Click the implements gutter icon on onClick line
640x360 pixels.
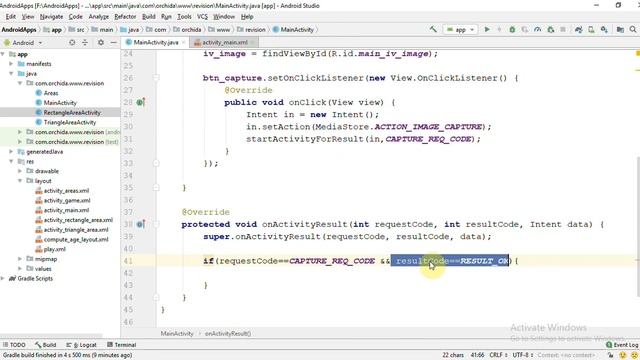click(x=140, y=102)
